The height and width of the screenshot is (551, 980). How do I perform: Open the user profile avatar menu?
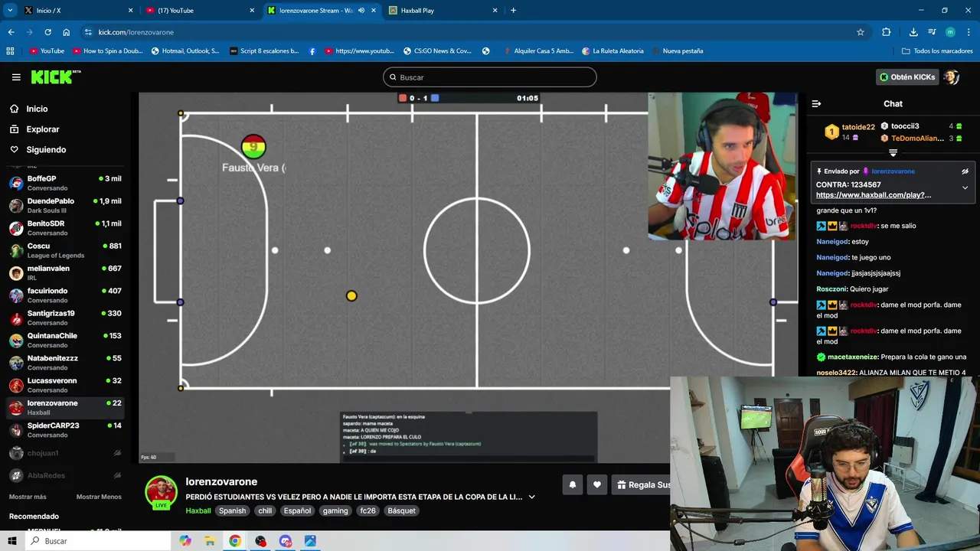pyautogui.click(x=951, y=77)
